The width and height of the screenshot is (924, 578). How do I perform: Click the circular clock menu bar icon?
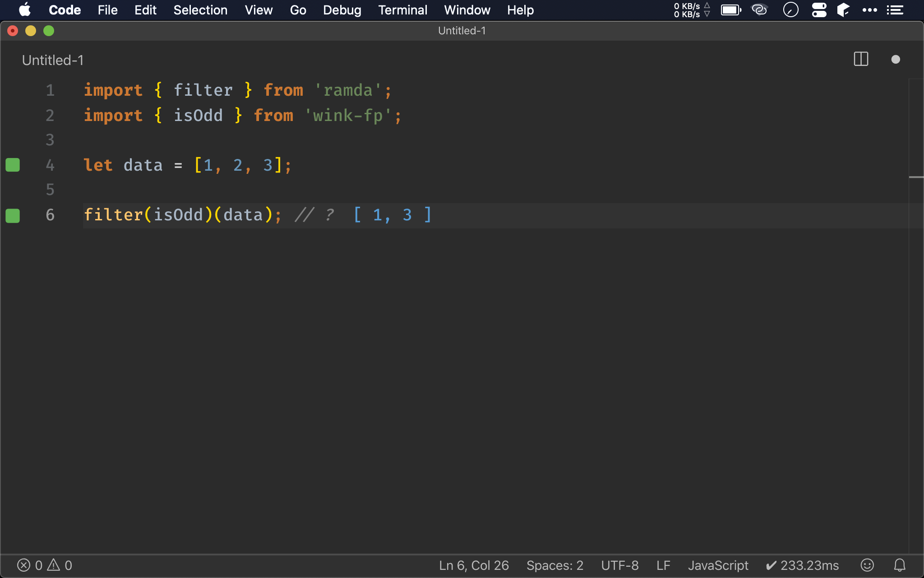pos(790,9)
